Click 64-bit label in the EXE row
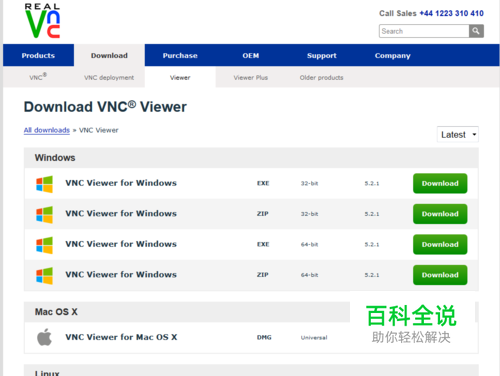The image size is (500, 376). click(x=309, y=244)
